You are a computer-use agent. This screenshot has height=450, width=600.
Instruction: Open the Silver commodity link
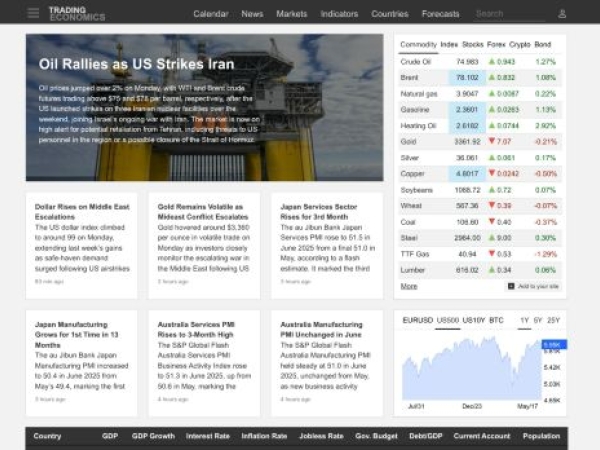[x=409, y=158]
